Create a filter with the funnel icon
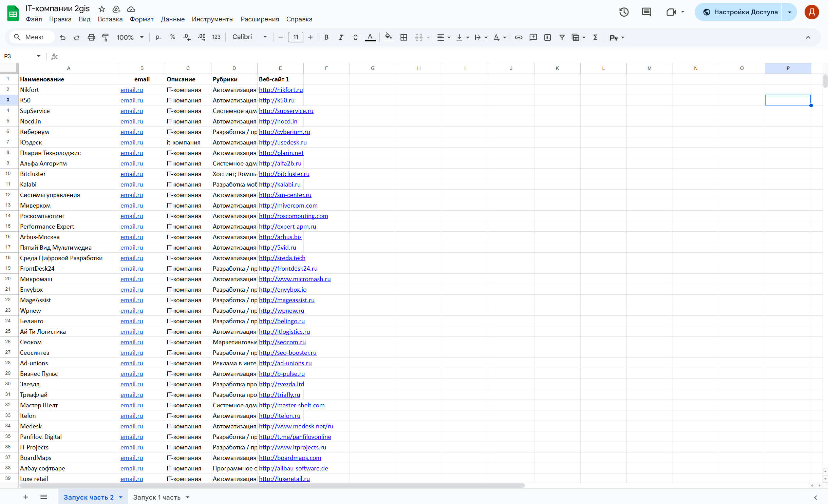Screen dimensions: 828x504 point(562,37)
